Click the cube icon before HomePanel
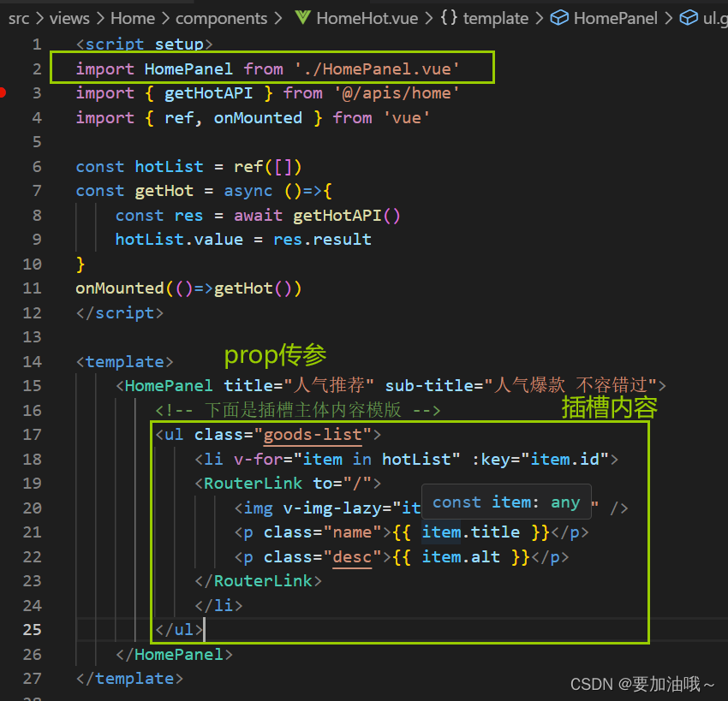This screenshot has width=728, height=701. [x=559, y=18]
